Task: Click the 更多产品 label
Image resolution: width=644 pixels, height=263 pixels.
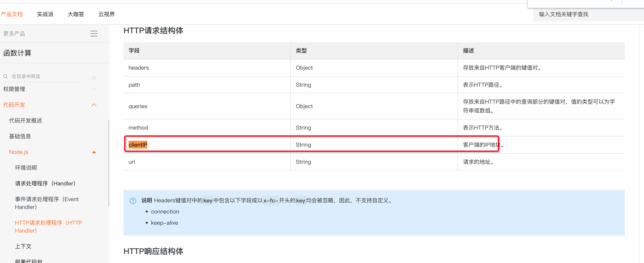Action: tap(14, 33)
